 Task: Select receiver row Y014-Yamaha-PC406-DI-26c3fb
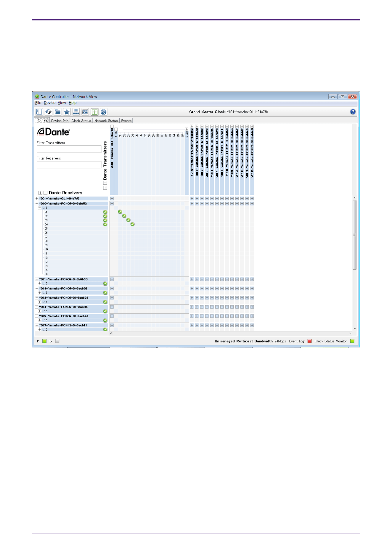pyautogui.click(x=71, y=307)
